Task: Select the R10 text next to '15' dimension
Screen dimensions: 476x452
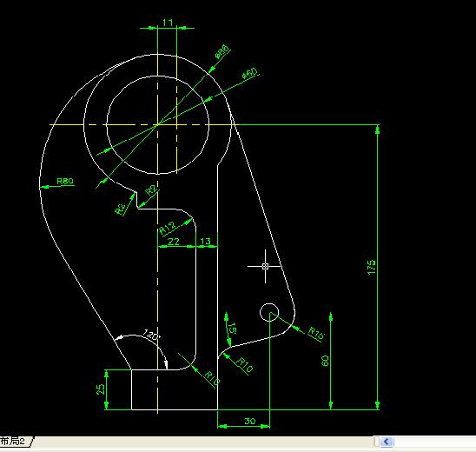Action: pyautogui.click(x=244, y=365)
